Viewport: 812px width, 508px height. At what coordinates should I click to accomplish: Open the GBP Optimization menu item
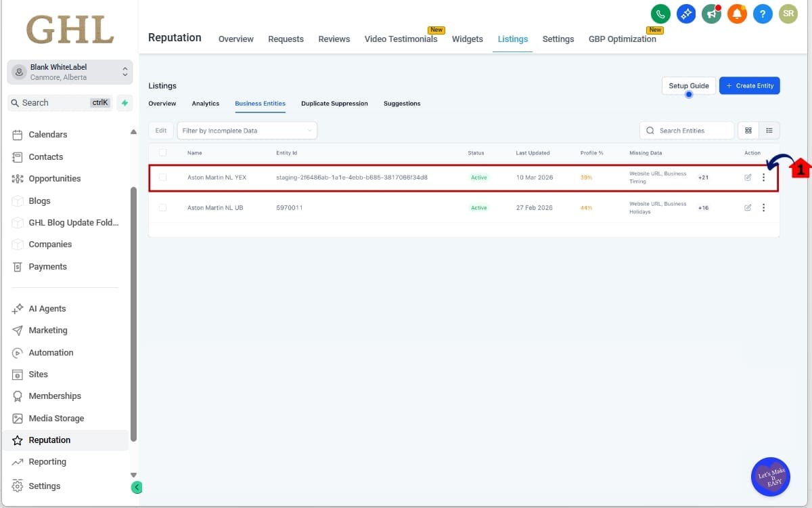click(623, 39)
